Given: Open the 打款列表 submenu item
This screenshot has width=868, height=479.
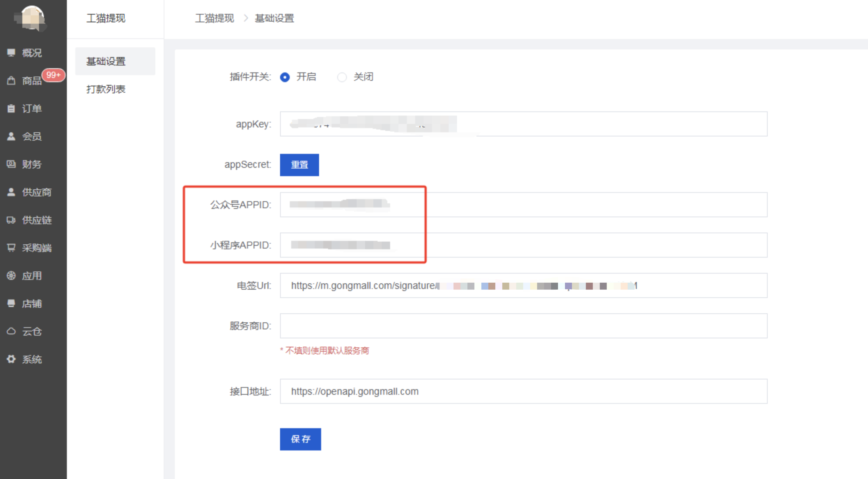Looking at the screenshot, I should (106, 89).
